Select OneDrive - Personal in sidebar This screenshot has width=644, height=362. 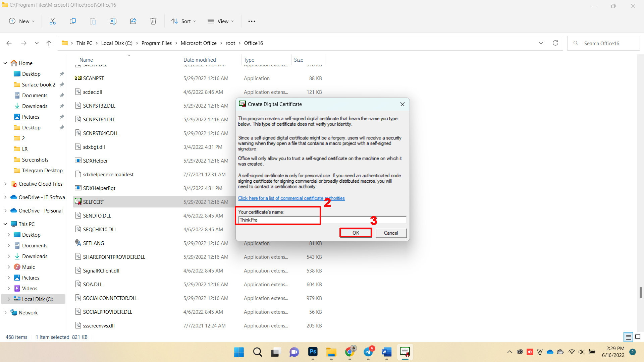[x=40, y=211]
